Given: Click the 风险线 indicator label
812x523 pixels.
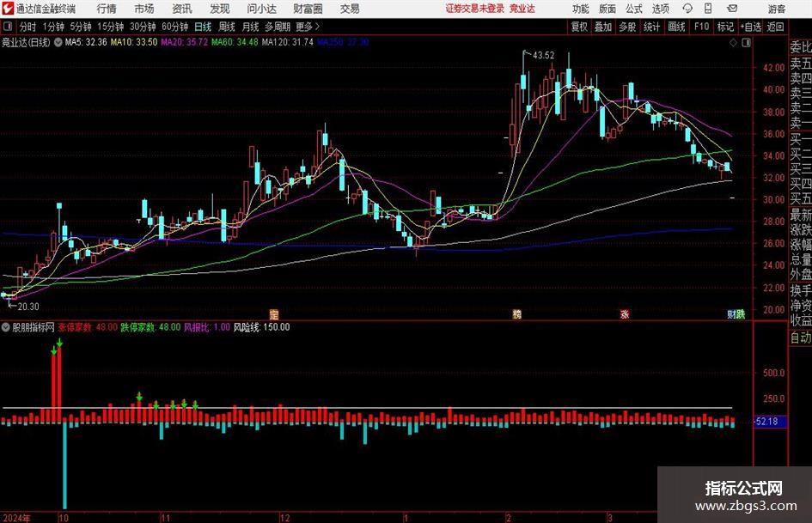Looking at the screenshot, I should click(261, 327).
